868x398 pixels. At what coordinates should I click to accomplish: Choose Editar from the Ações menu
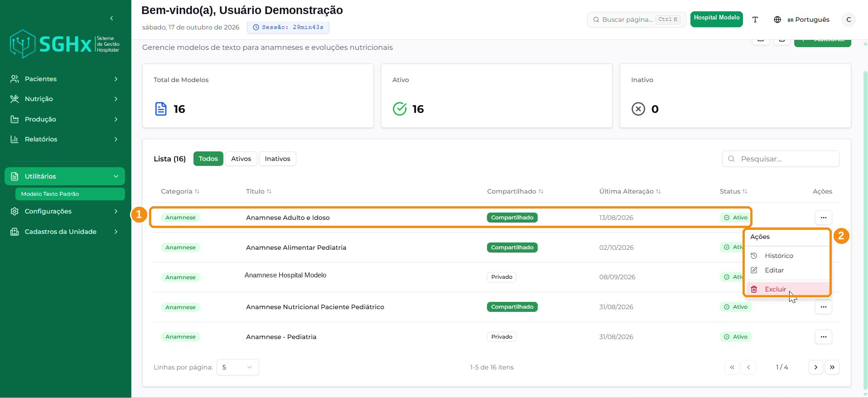787,270
